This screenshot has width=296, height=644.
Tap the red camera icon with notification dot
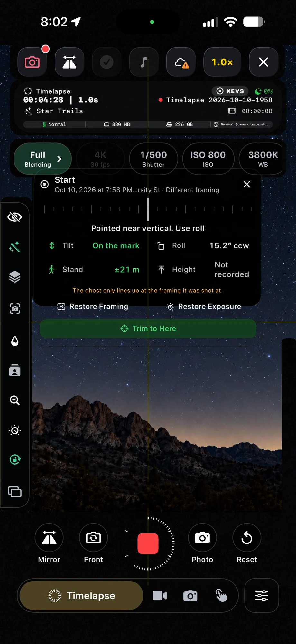32,62
